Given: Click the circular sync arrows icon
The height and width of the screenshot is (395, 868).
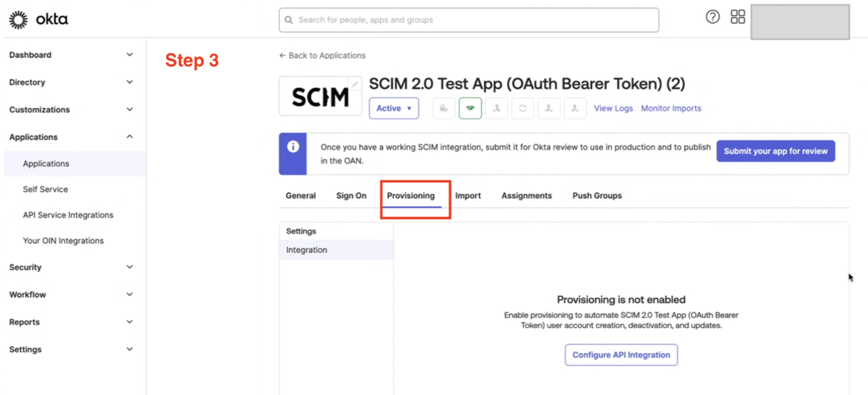Looking at the screenshot, I should (522, 108).
